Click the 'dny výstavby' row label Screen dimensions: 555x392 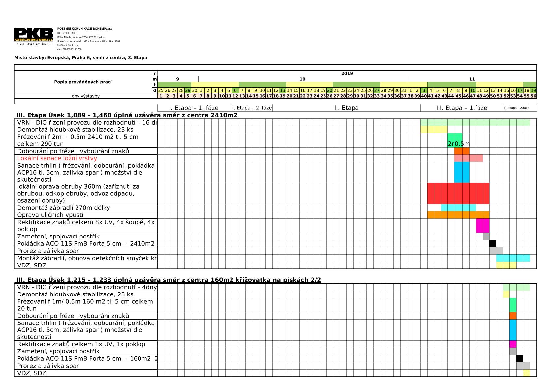[85, 96]
